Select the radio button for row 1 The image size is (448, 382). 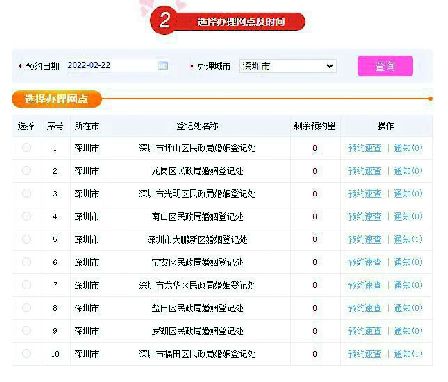coord(26,148)
